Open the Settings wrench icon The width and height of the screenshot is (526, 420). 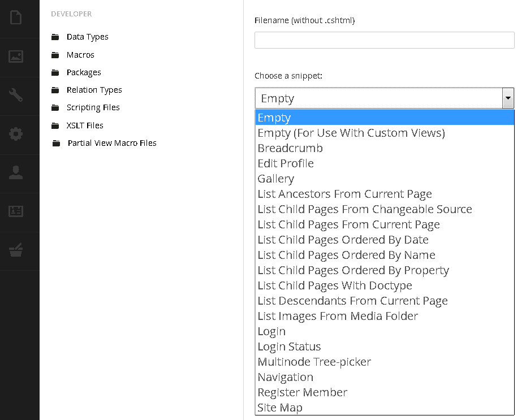click(16, 95)
